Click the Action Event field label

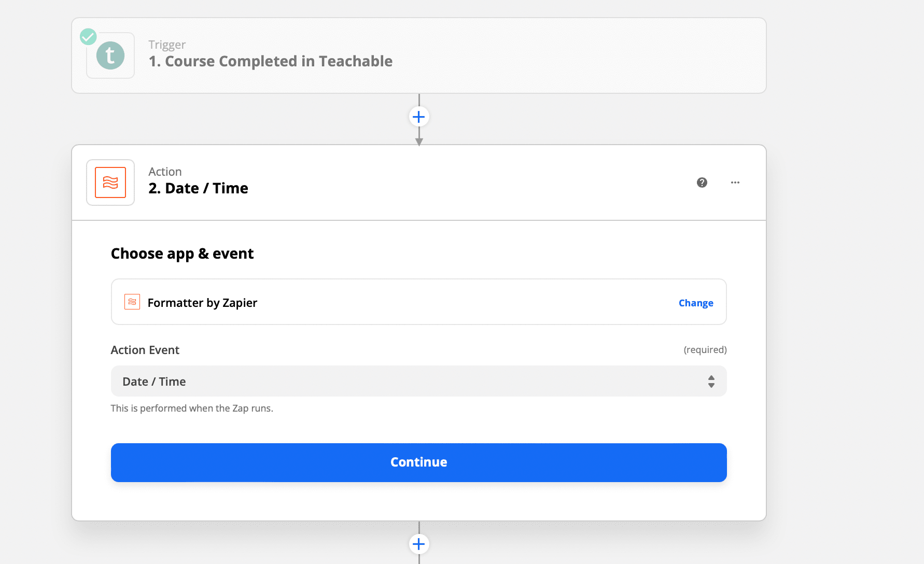(x=145, y=350)
